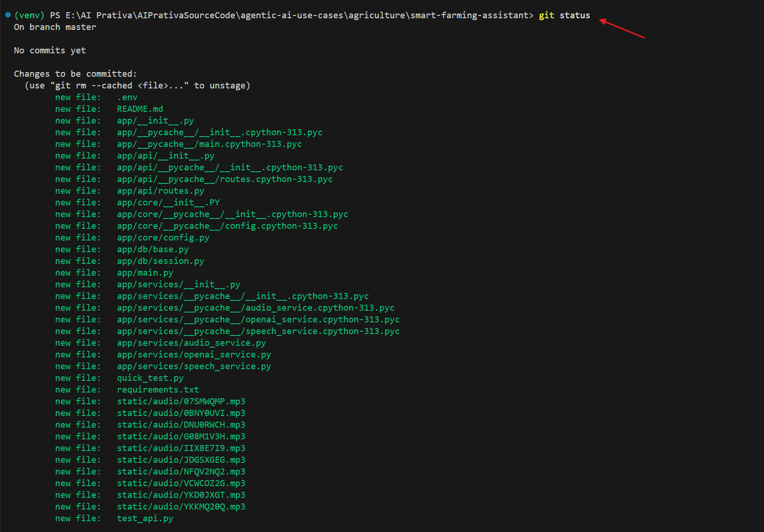764x532 pixels.
Task: Click the blue command decoration dot
Action: pos(8,15)
